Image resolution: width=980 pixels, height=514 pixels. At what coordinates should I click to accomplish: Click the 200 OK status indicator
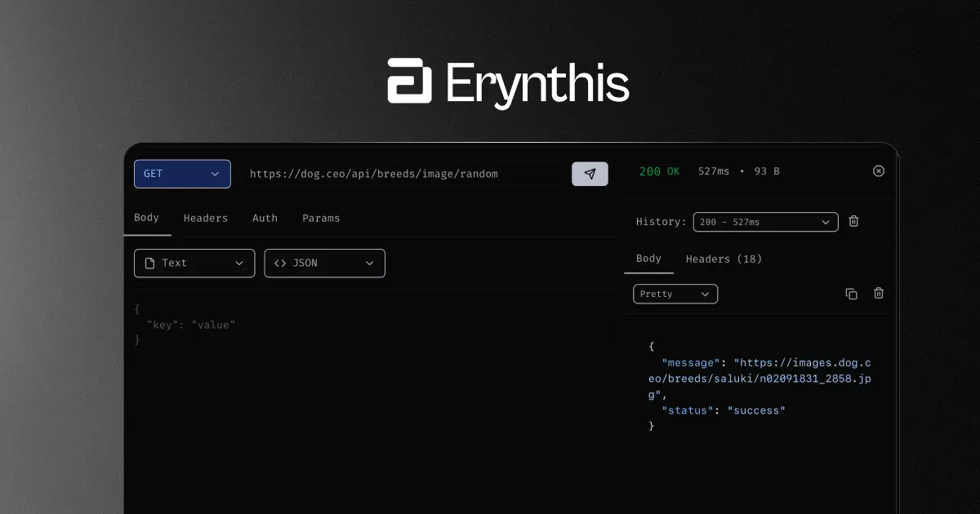click(x=659, y=171)
